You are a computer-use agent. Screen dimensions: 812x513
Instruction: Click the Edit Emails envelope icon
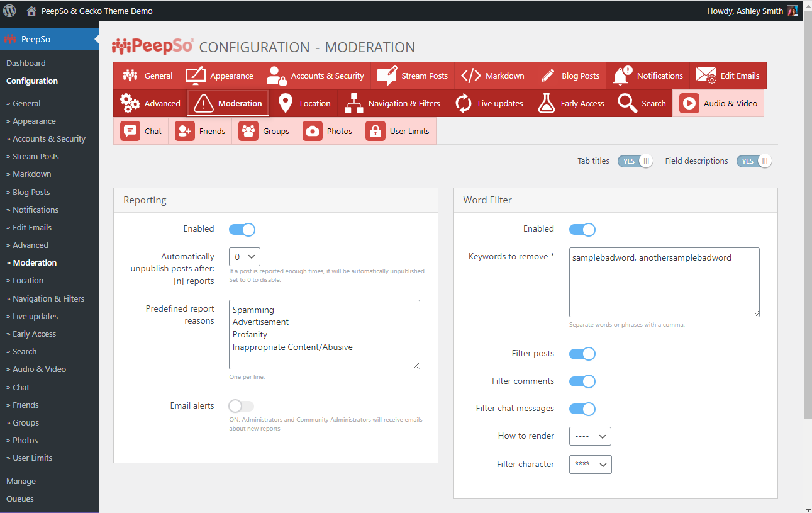(x=706, y=76)
